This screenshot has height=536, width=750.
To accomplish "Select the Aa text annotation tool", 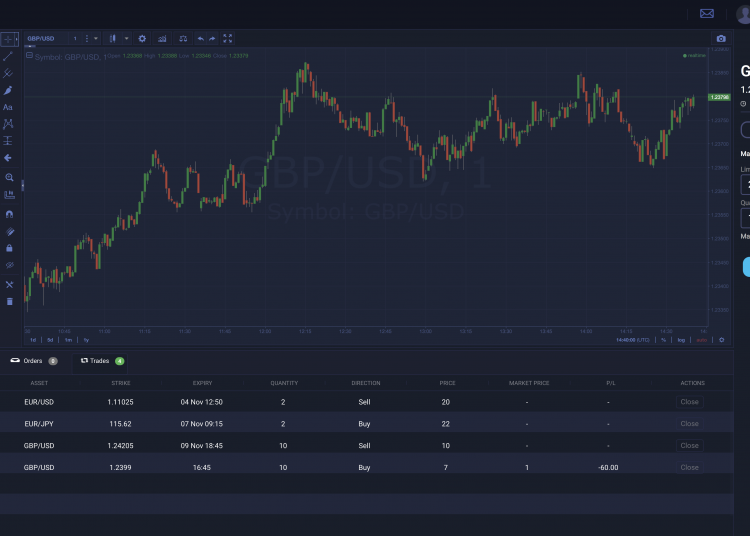I will [x=8, y=107].
